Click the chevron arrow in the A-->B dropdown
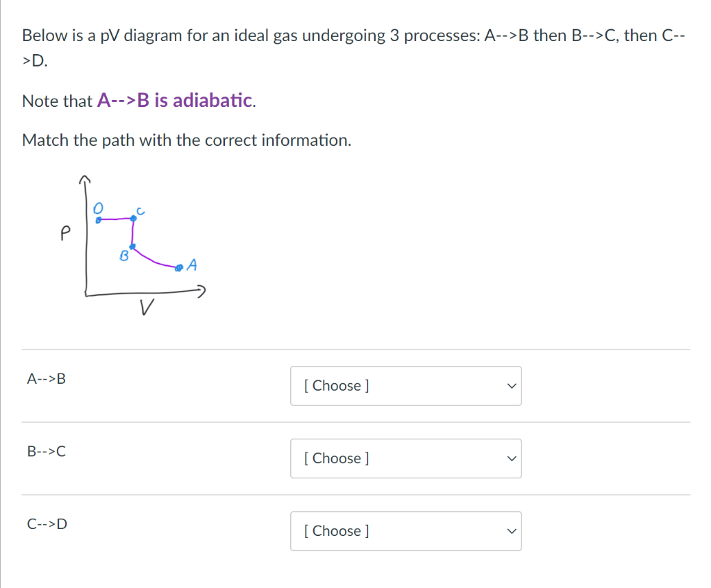Screen dimensions: 711x588 pyautogui.click(x=512, y=386)
